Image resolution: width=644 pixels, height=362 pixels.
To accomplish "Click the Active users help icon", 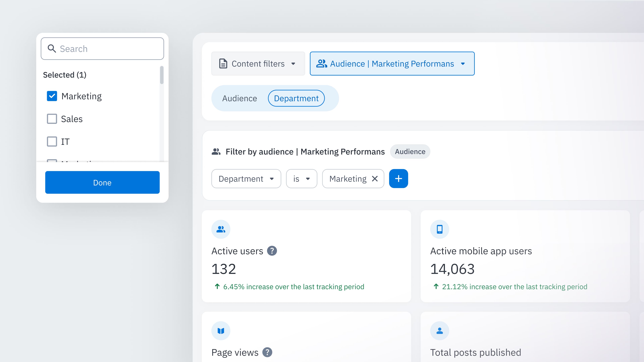I will click(x=272, y=251).
